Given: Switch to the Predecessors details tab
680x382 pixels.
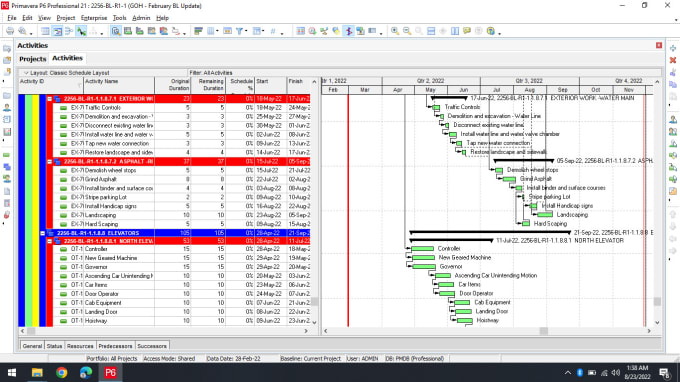Looking at the screenshot, I should click(x=115, y=346).
